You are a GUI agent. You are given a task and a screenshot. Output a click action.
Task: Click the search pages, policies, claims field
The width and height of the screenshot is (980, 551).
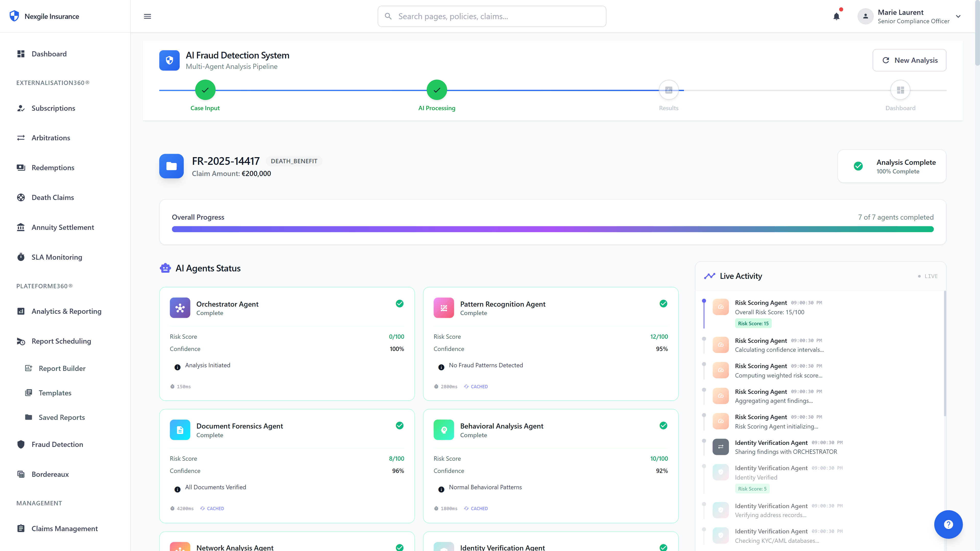tap(492, 16)
